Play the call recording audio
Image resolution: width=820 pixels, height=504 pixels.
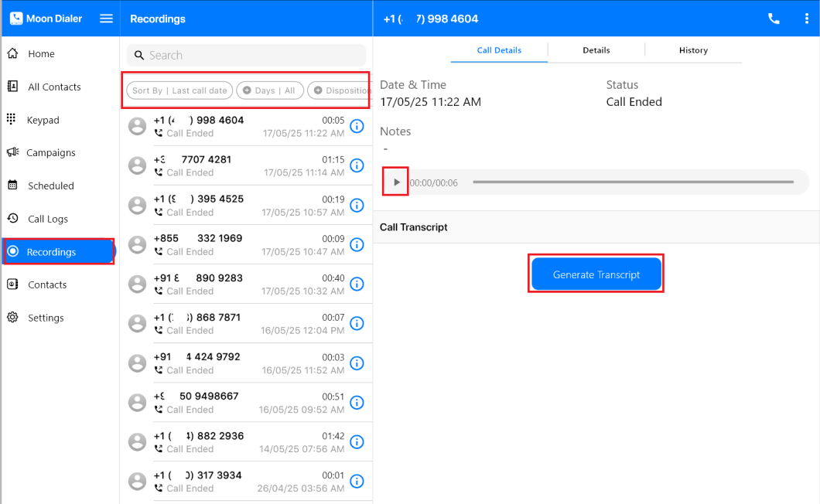(397, 182)
